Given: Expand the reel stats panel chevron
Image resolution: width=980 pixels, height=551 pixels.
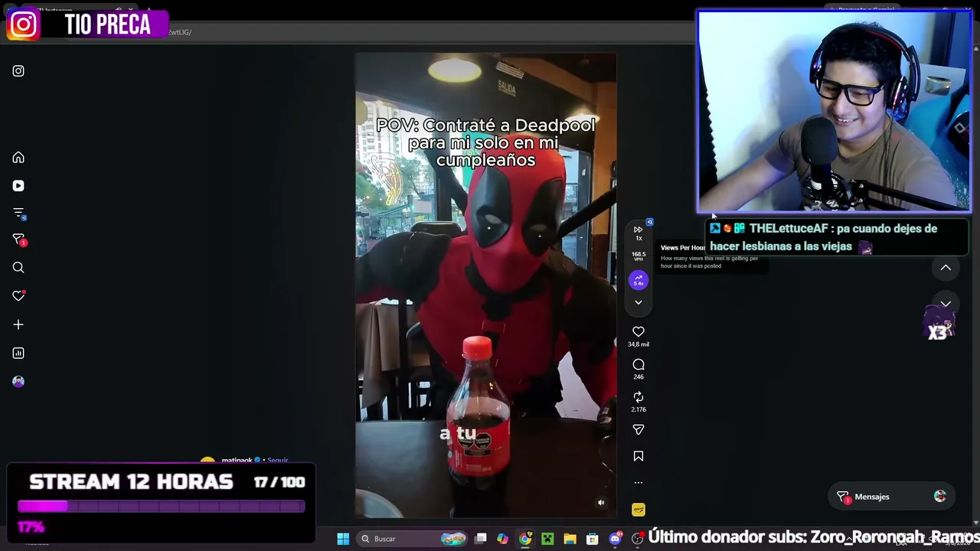Looking at the screenshot, I should [639, 303].
